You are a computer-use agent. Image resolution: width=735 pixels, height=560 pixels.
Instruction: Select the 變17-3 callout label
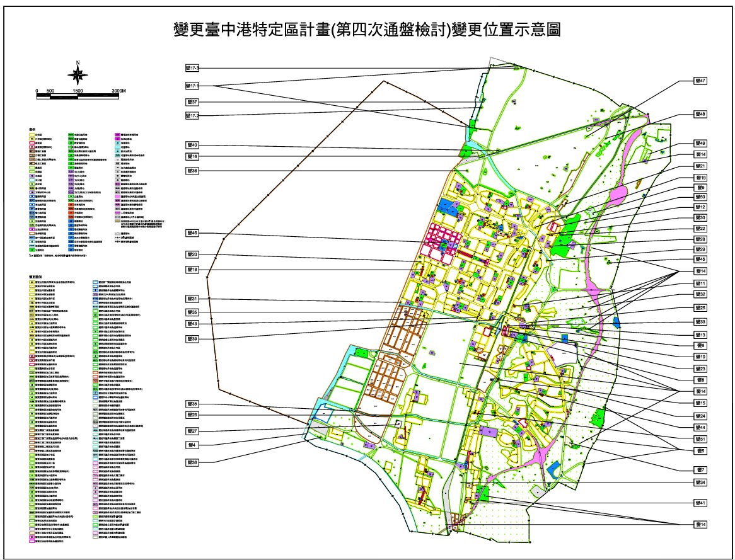[x=192, y=68]
